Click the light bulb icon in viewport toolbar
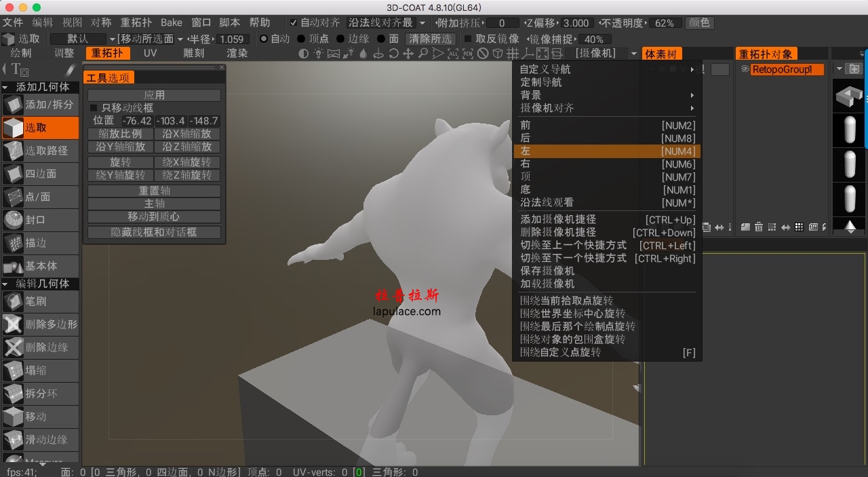868x477 pixels. 318,54
